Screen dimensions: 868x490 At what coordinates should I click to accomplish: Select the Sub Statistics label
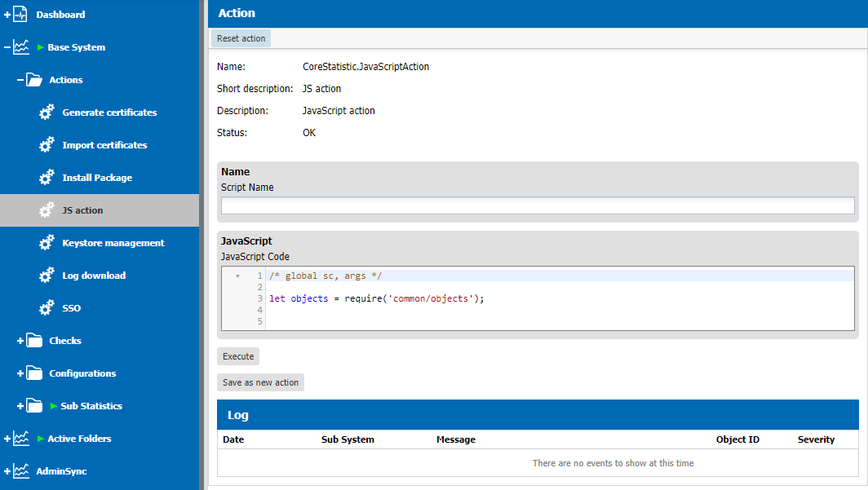[91, 406]
